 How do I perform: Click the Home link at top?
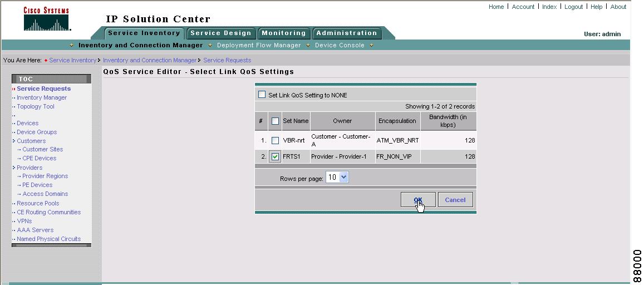point(496,7)
